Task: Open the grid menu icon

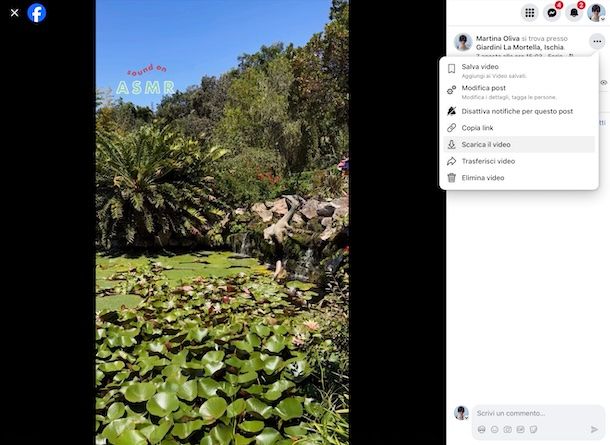Action: coord(529,13)
